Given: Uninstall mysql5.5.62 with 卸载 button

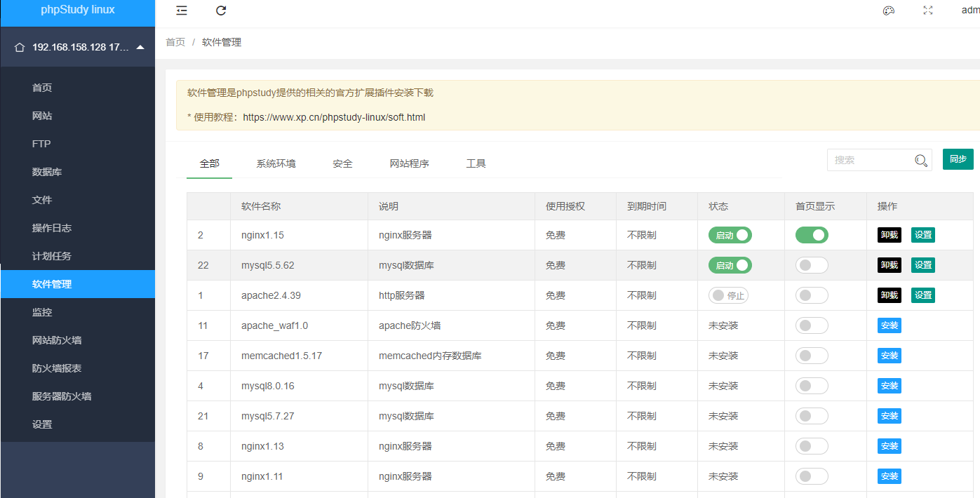Looking at the screenshot, I should coord(889,265).
